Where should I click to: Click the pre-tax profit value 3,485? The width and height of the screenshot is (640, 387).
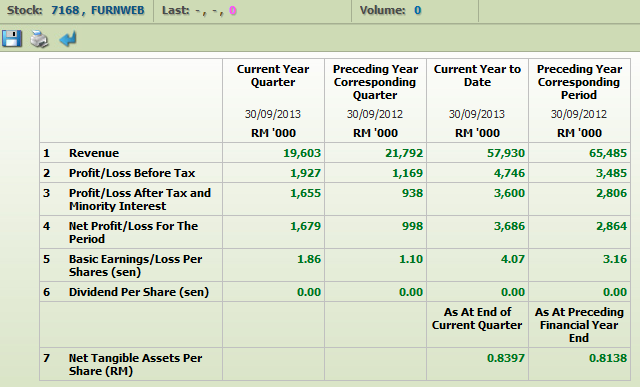pos(611,173)
